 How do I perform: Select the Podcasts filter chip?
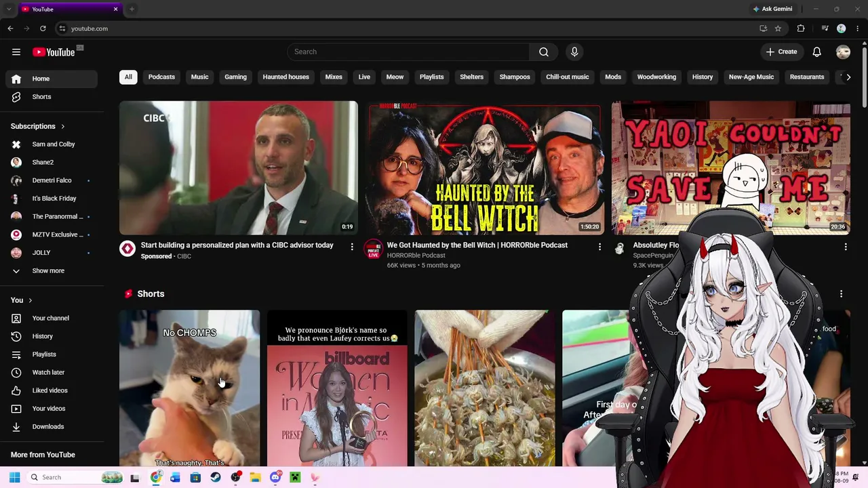coord(161,77)
